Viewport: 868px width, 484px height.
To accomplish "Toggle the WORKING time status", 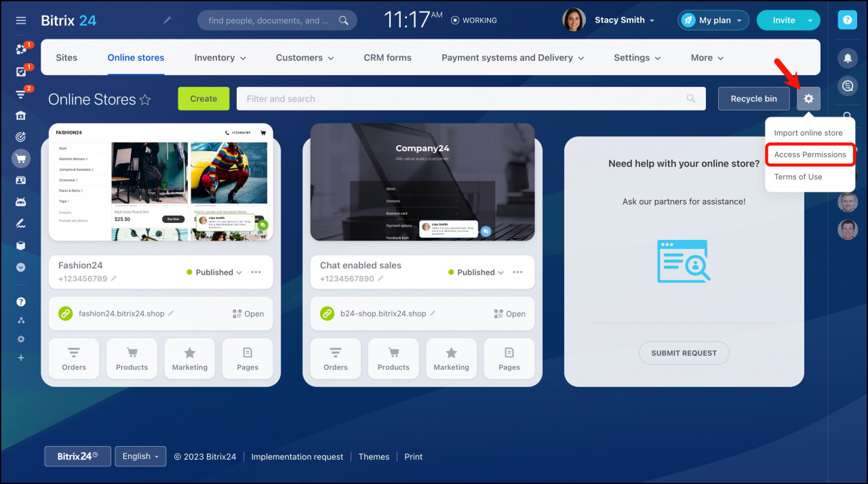I will coord(474,20).
